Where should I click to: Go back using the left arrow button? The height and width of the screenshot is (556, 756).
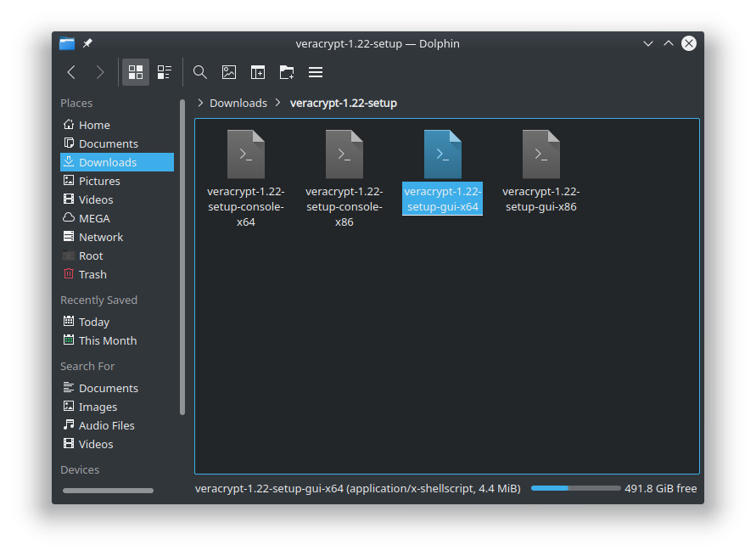tap(71, 72)
